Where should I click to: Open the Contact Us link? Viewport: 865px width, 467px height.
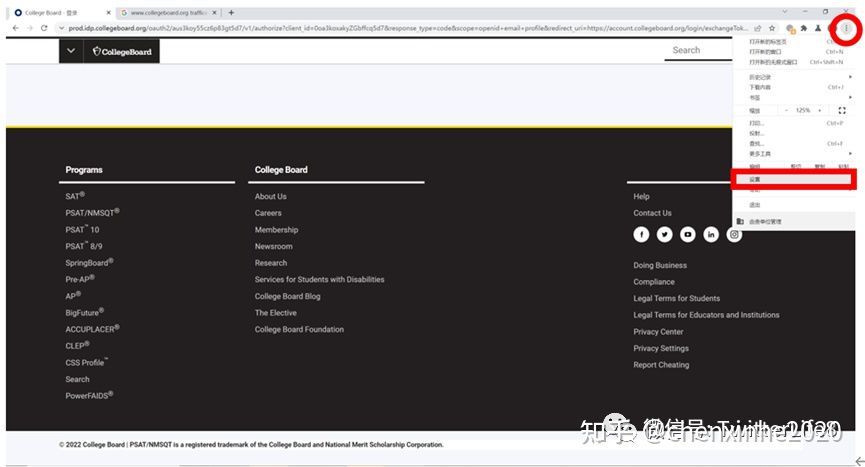[652, 213]
